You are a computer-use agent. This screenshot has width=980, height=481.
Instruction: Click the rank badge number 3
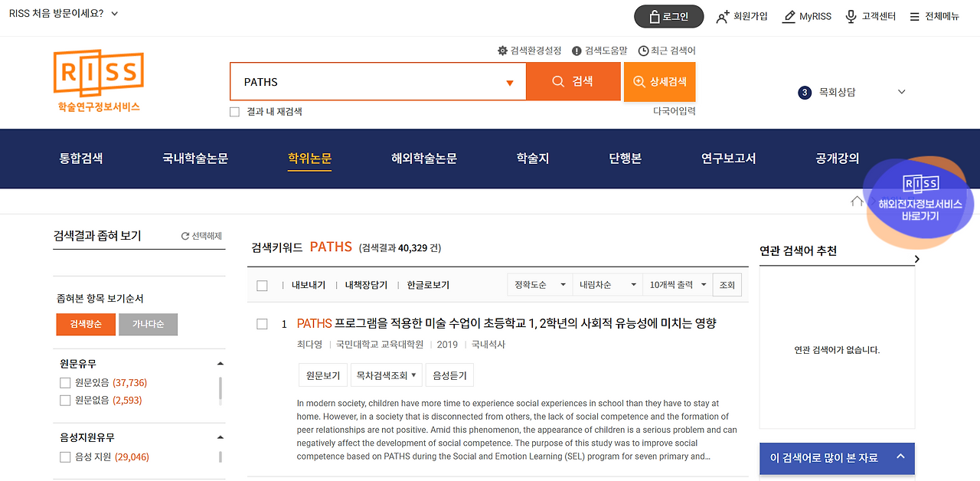[x=805, y=93]
